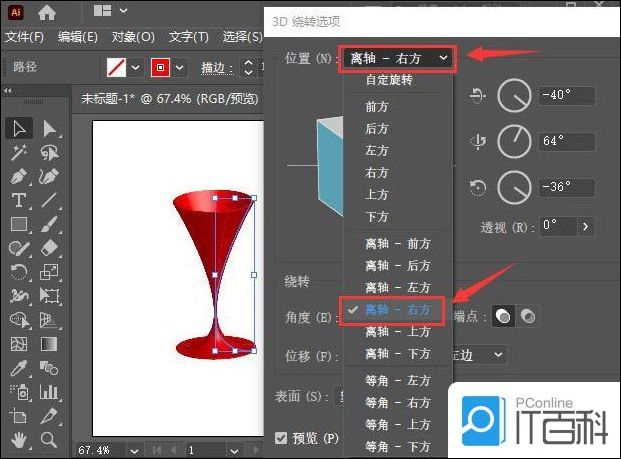Select the Zoom tool

50,440
